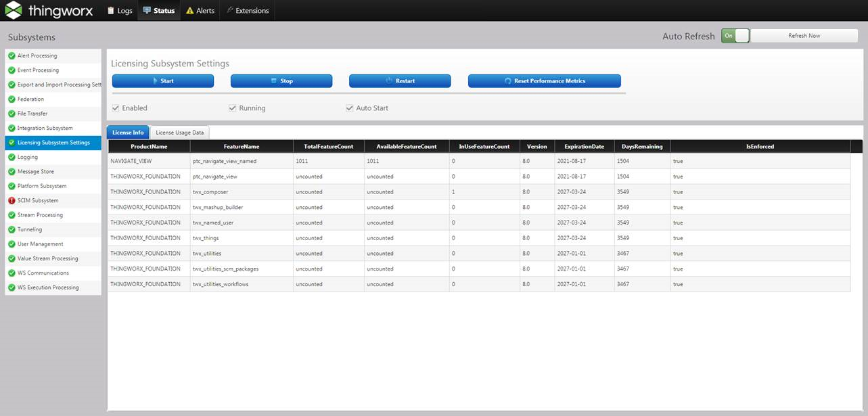868x416 pixels.
Task: Click the green status icon beside Tunneling
Action: tap(12, 229)
